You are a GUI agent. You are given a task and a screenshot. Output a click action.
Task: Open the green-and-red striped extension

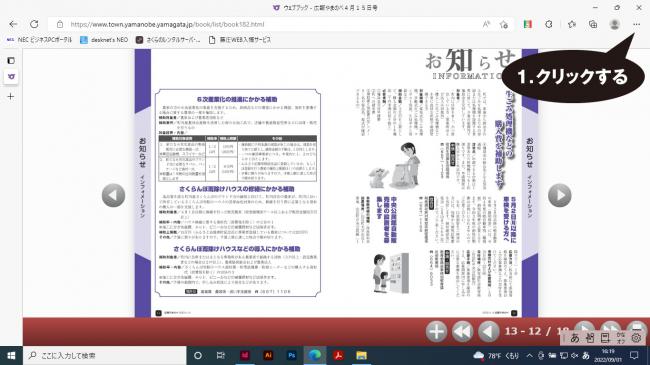coord(527,24)
